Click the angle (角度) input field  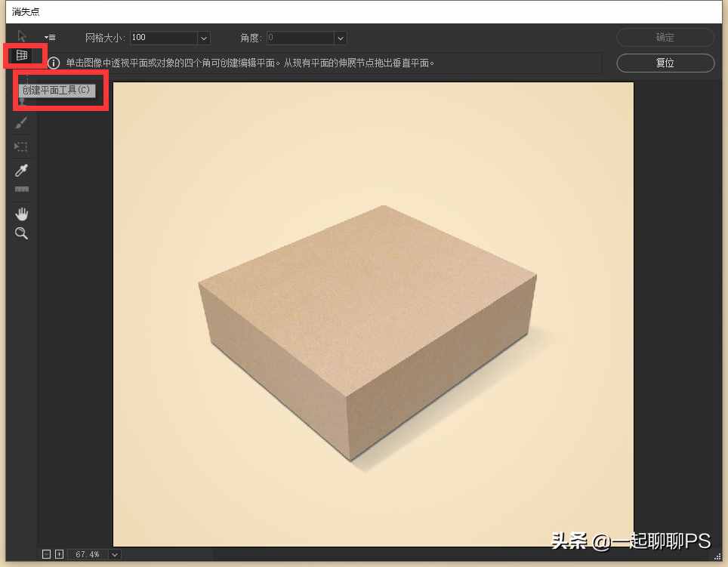pos(301,38)
